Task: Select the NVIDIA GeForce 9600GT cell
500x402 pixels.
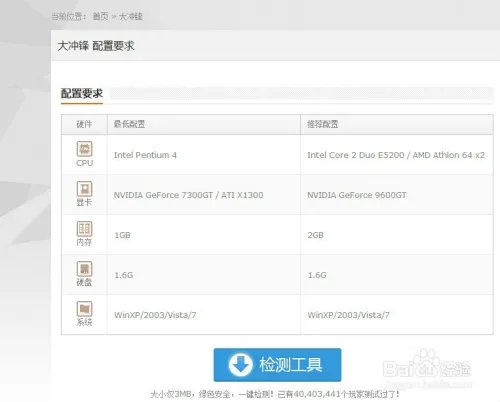Action: pos(397,195)
